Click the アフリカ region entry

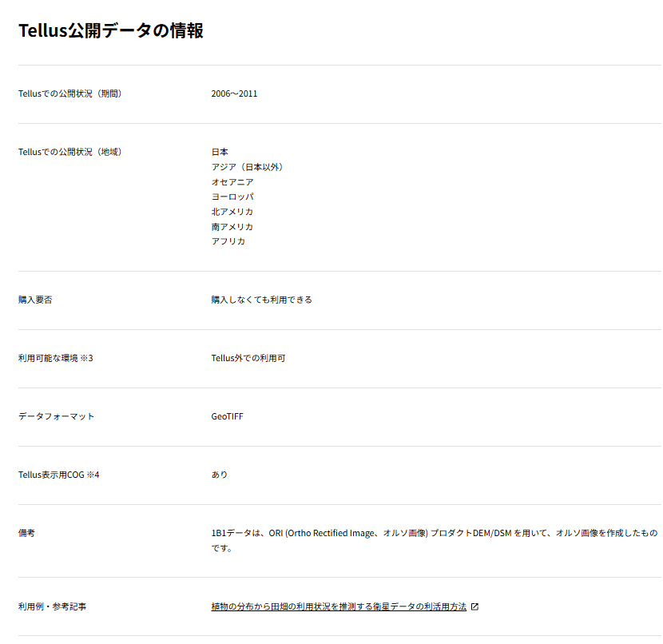click(x=228, y=241)
